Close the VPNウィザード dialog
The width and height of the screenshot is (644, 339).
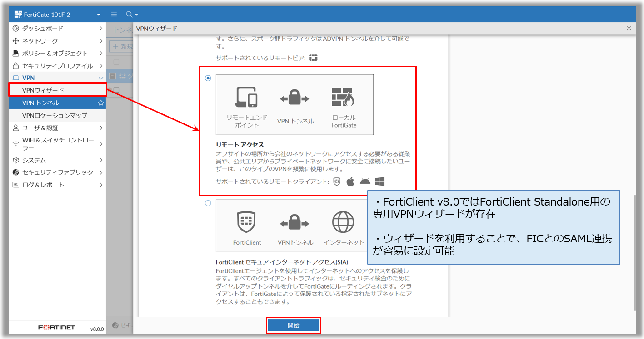(x=629, y=29)
